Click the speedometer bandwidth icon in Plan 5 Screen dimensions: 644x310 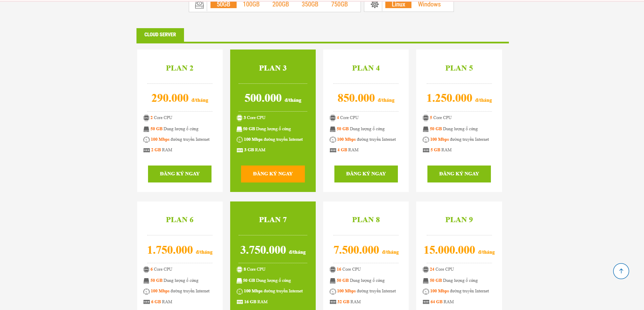point(426,140)
